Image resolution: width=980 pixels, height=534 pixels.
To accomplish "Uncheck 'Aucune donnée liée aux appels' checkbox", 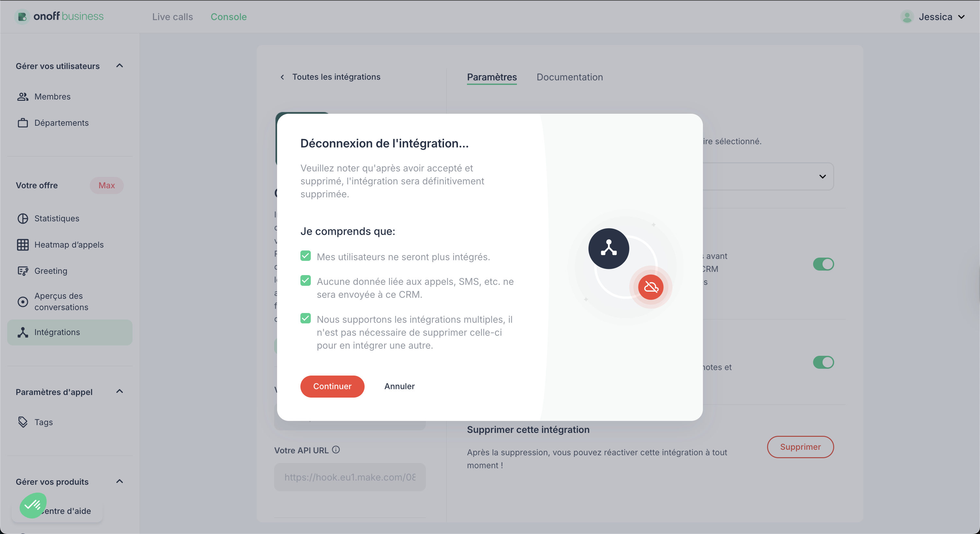I will click(306, 281).
